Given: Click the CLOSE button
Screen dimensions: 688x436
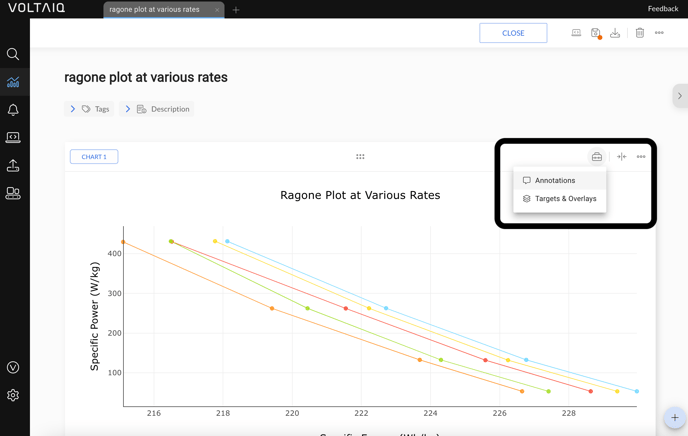Looking at the screenshot, I should click(513, 33).
